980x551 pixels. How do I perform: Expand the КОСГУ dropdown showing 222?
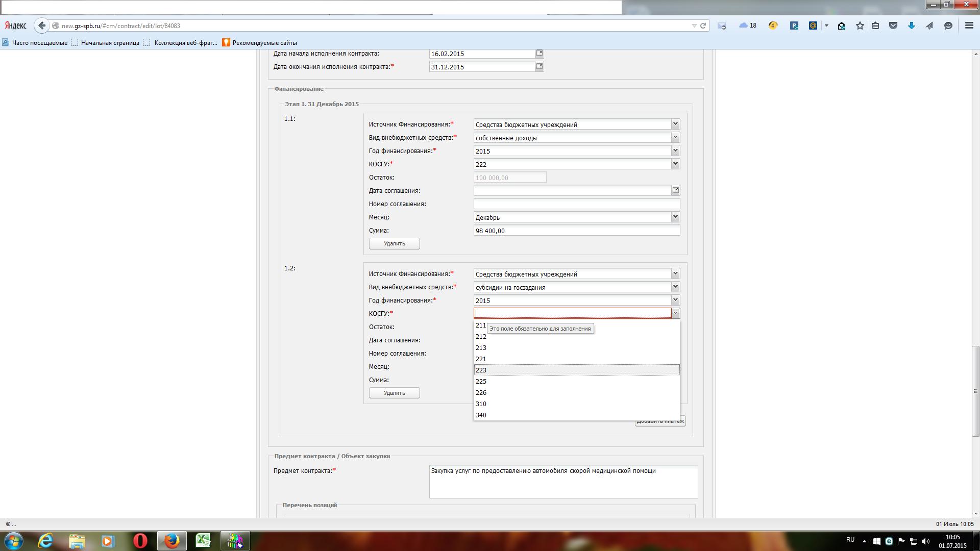[x=675, y=164]
